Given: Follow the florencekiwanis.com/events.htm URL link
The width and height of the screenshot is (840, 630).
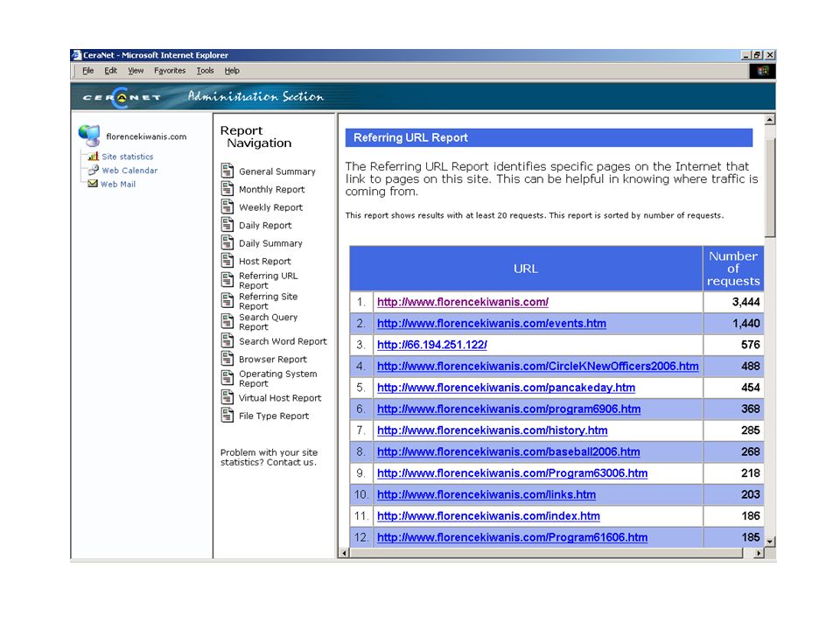Looking at the screenshot, I should pyautogui.click(x=492, y=324).
